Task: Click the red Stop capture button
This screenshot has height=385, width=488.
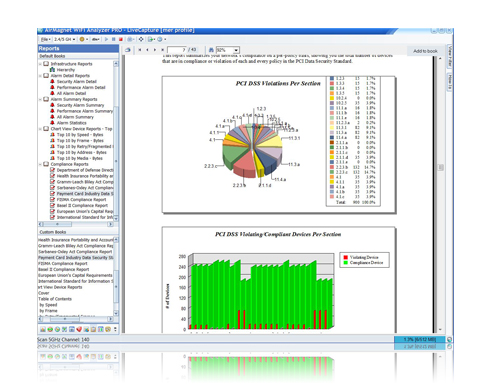Action: click(121, 39)
